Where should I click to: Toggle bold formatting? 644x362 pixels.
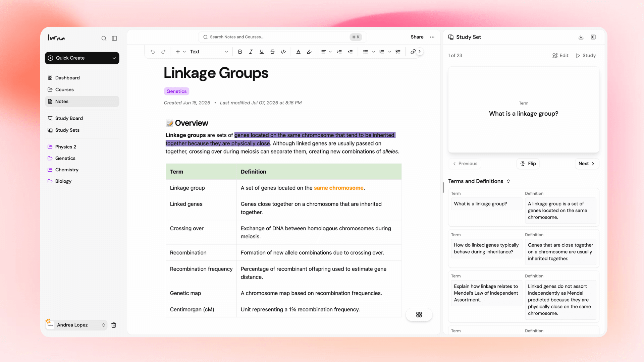click(240, 52)
